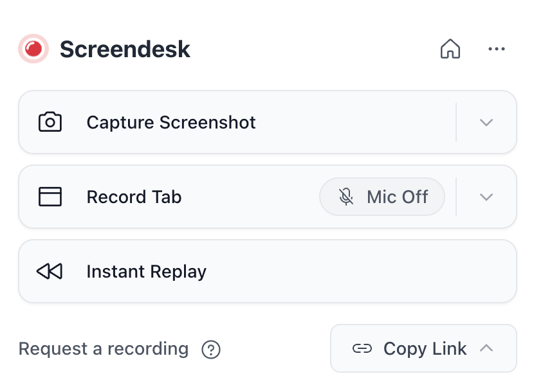Click the red Screendesk logo icon

[x=33, y=49]
